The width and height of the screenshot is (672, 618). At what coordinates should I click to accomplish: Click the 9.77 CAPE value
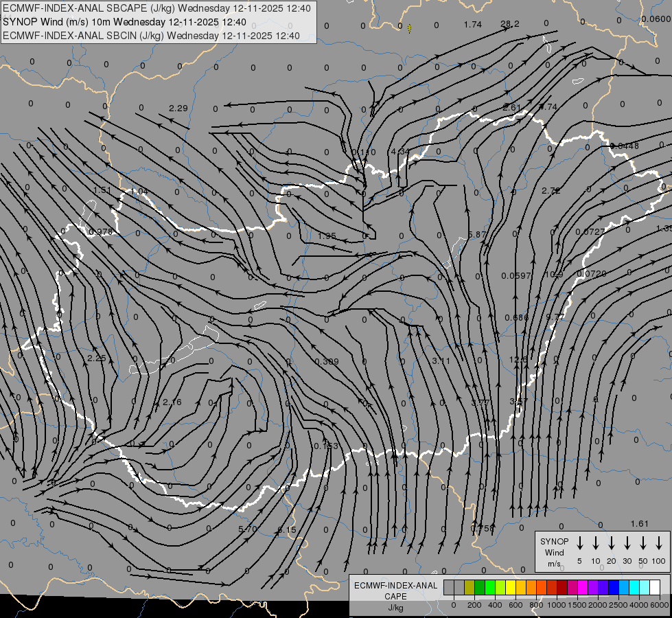click(x=555, y=317)
